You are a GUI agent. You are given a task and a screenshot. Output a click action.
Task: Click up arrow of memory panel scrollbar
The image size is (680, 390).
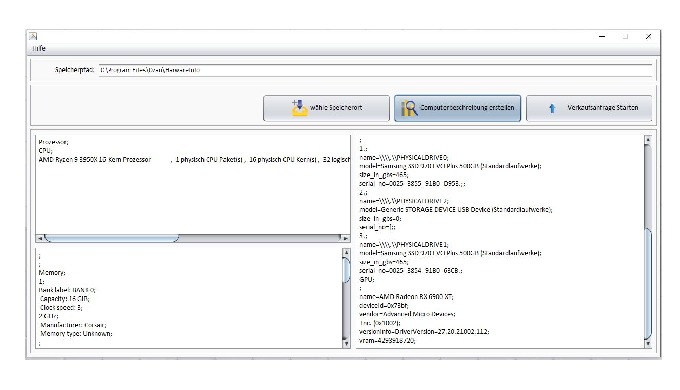[x=346, y=252]
